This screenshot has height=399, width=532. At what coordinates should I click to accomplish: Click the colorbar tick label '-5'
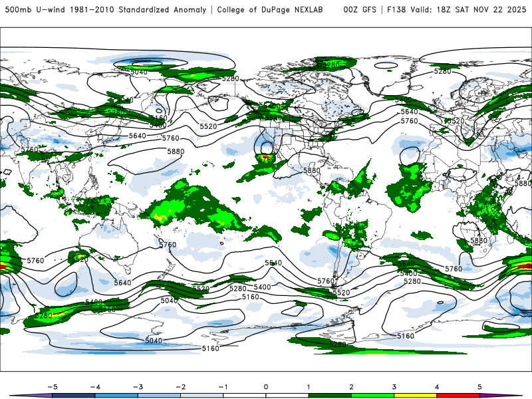53,387
